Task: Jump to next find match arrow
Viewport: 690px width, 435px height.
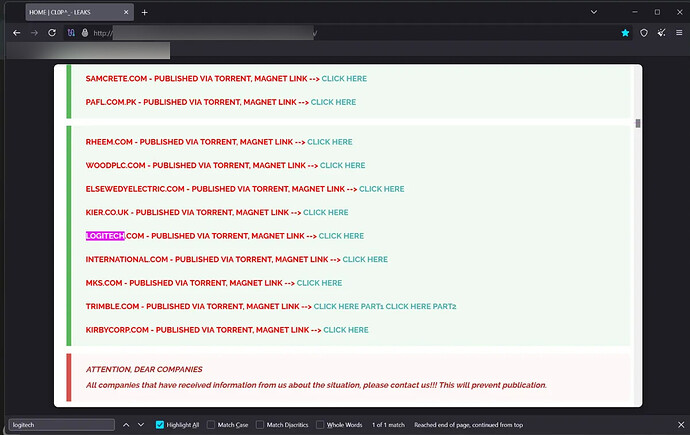Action: click(x=141, y=425)
